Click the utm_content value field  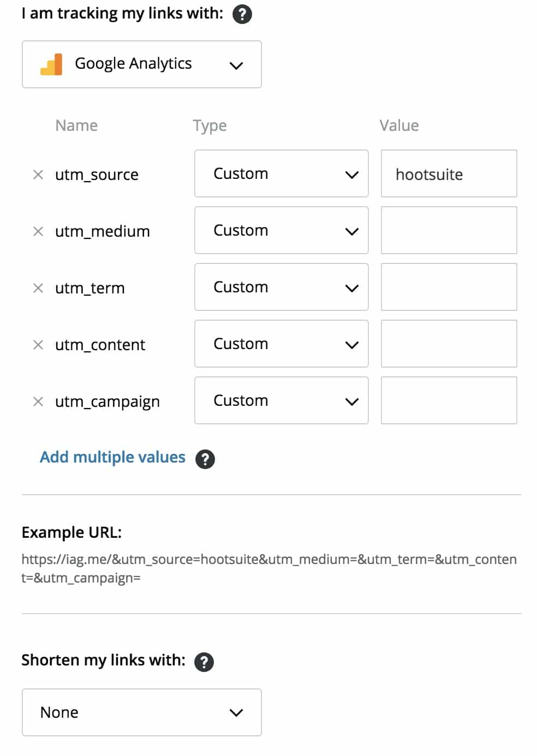(449, 344)
